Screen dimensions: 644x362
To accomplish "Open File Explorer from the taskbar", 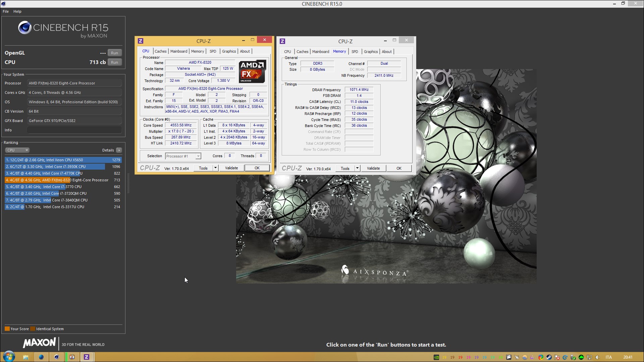I will point(26,357).
